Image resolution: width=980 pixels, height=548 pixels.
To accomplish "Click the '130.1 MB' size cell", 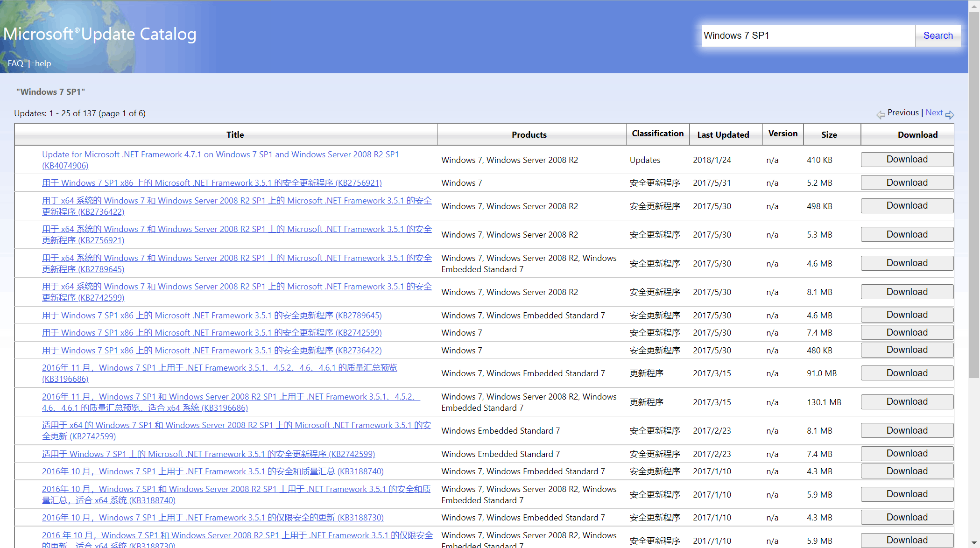I will click(824, 402).
